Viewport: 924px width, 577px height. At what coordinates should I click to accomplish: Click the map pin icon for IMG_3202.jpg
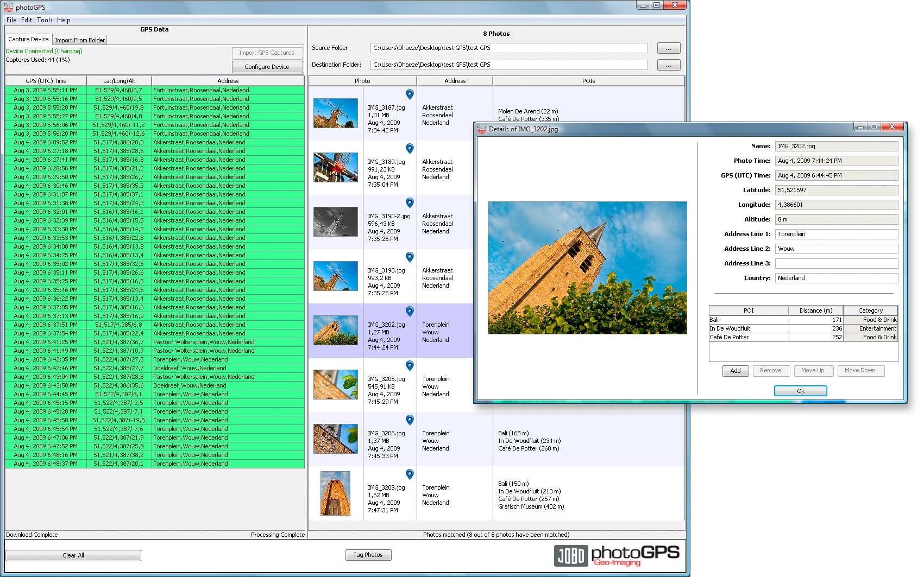[410, 312]
